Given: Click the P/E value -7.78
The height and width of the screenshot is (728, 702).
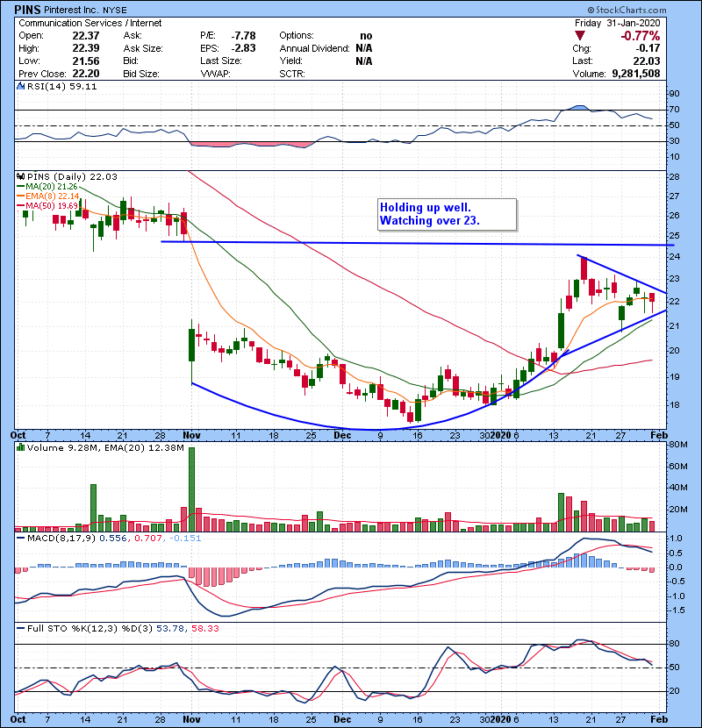Looking at the screenshot, I should [x=243, y=36].
